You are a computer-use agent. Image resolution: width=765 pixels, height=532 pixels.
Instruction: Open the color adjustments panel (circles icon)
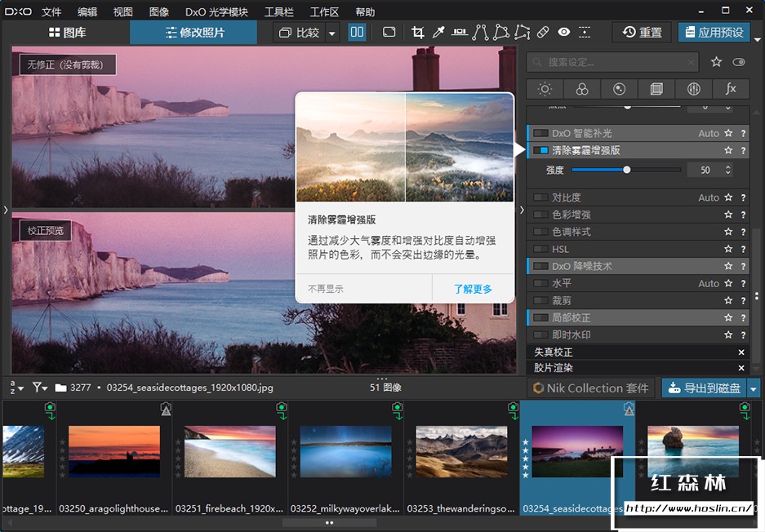[582, 89]
